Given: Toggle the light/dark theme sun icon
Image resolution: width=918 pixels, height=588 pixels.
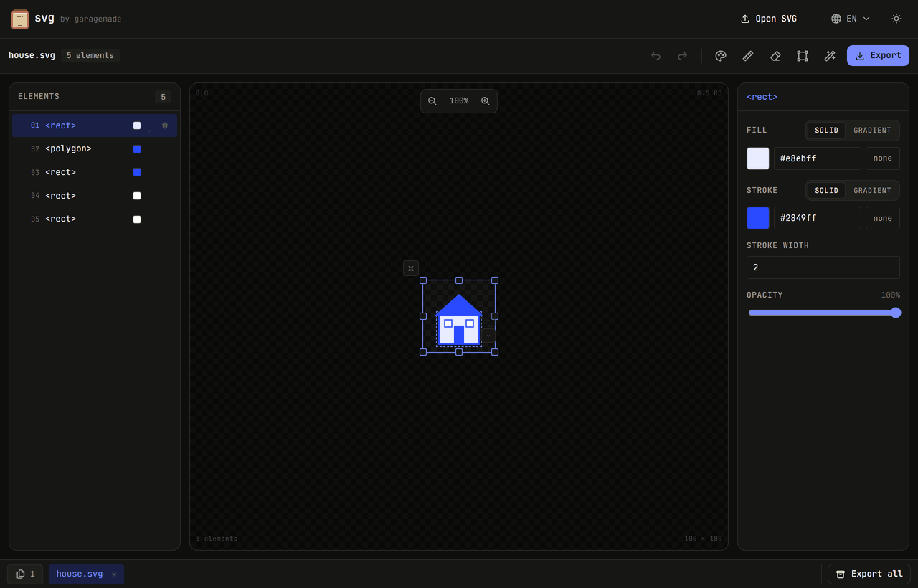Looking at the screenshot, I should [x=896, y=19].
